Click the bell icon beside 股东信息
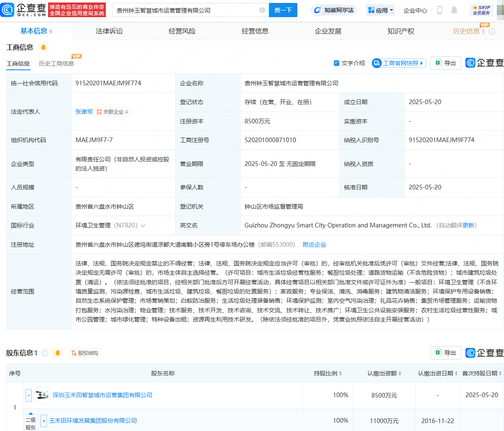 (58, 353)
